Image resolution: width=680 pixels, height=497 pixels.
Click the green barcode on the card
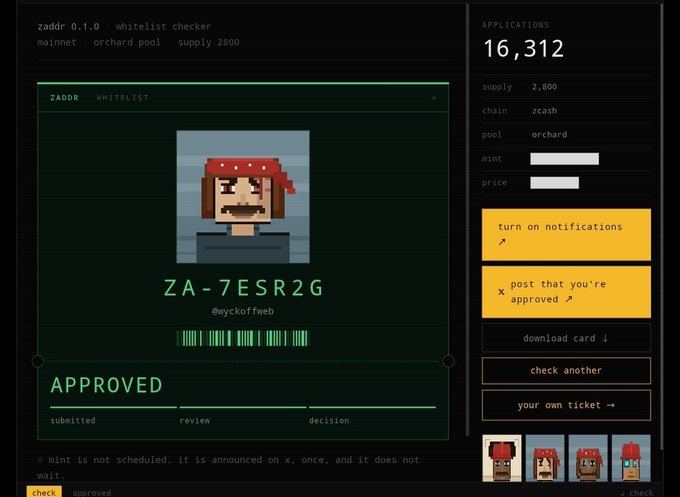[x=243, y=338]
